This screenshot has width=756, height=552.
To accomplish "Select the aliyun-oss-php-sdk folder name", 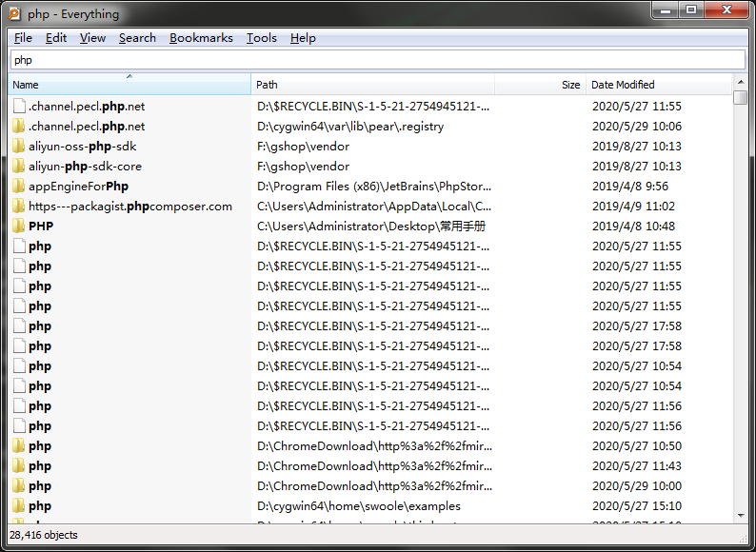I will 83,146.
